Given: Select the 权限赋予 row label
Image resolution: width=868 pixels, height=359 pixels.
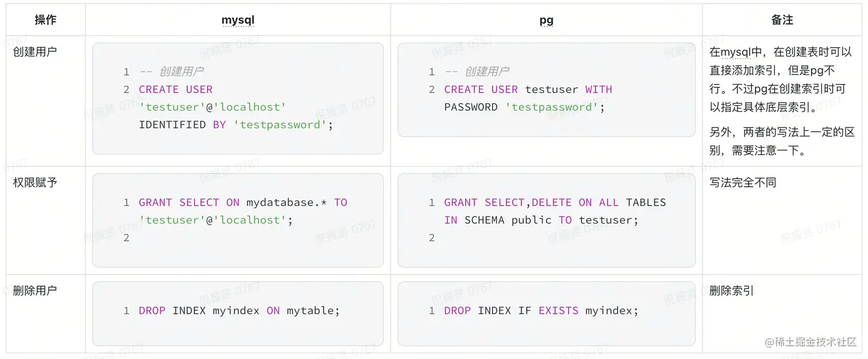Looking at the screenshot, I should (35, 183).
